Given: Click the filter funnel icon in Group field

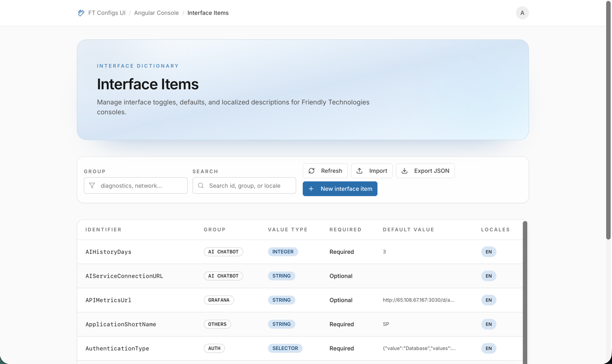Looking at the screenshot, I should (x=92, y=185).
